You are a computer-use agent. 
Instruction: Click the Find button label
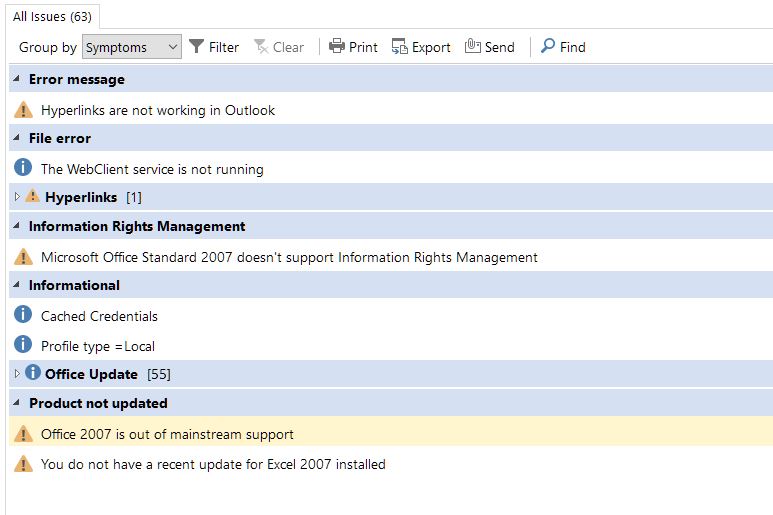pos(573,47)
